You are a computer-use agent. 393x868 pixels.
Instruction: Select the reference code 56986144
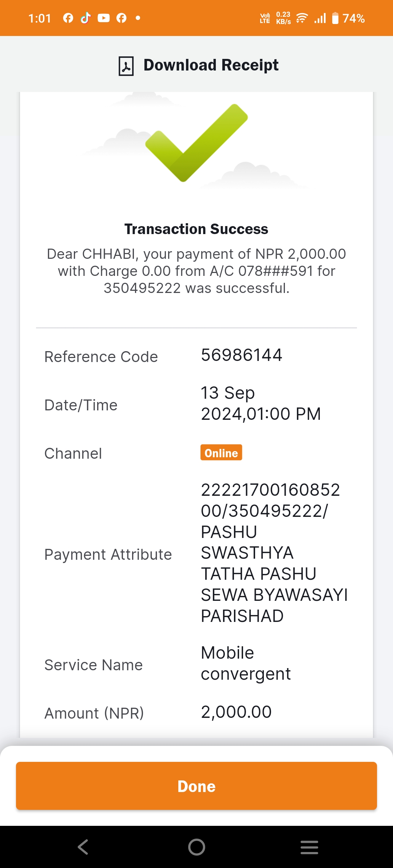[x=242, y=355]
